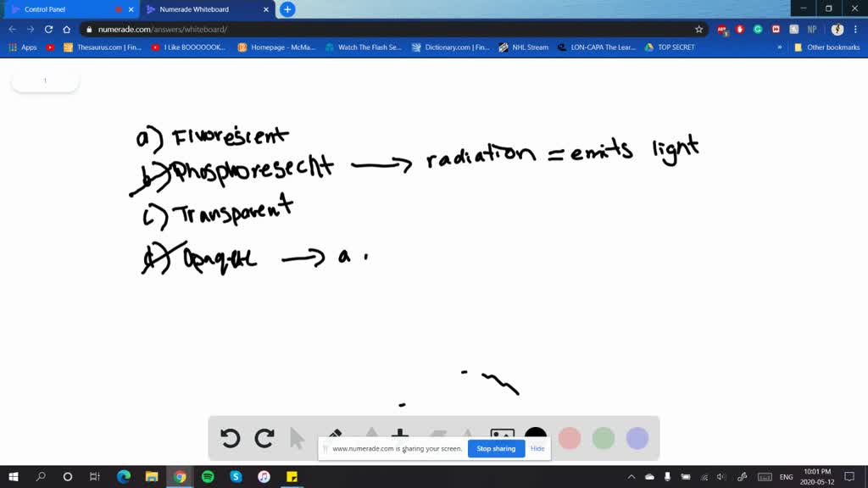Screen dimensions: 868x488
Task: Open Skype from the taskbar
Action: point(236,477)
